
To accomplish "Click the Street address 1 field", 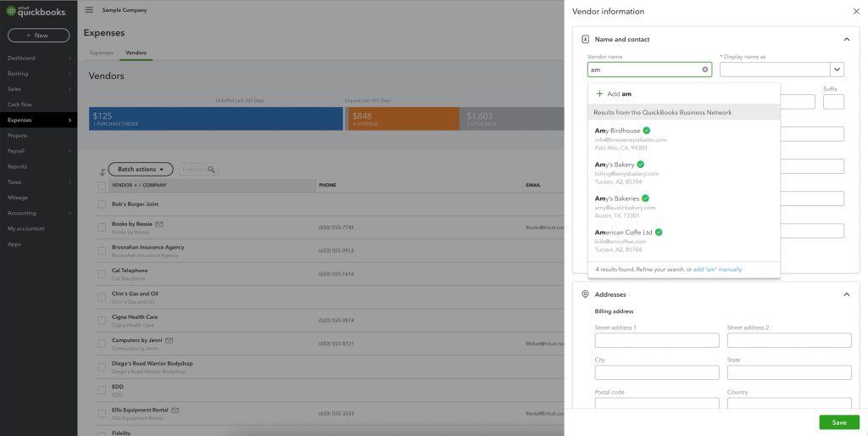I will pyautogui.click(x=657, y=340).
